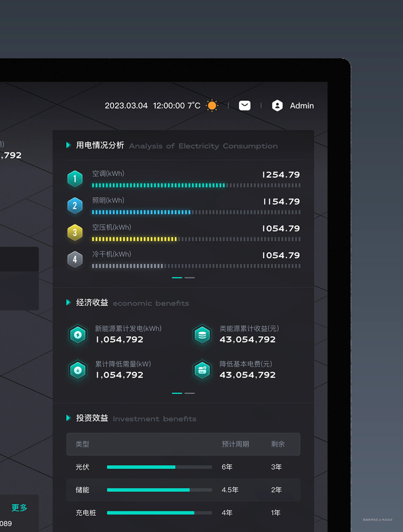The width and height of the screenshot is (403, 532).
Task: Select the rank 3 hexagon badge for 空压机
Action: tap(75, 233)
